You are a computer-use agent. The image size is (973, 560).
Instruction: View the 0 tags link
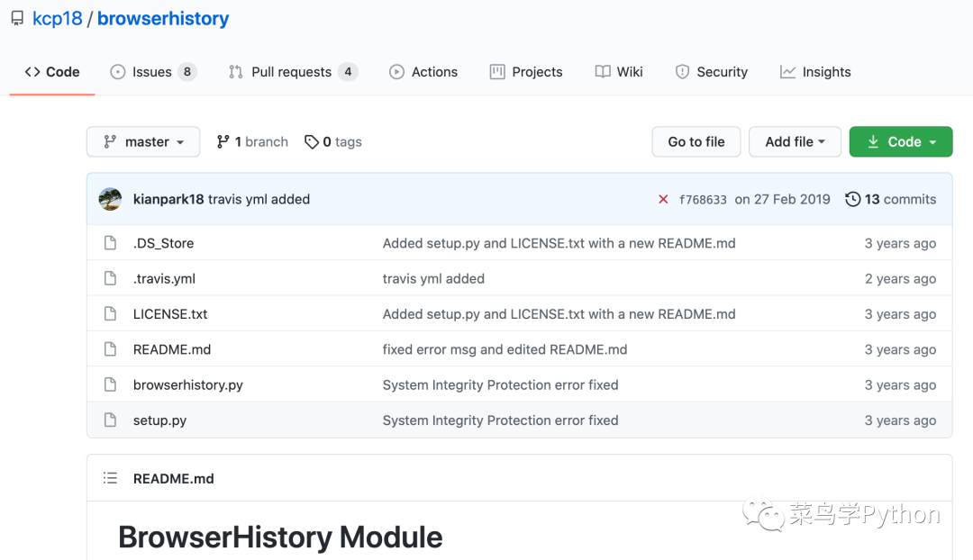[333, 142]
